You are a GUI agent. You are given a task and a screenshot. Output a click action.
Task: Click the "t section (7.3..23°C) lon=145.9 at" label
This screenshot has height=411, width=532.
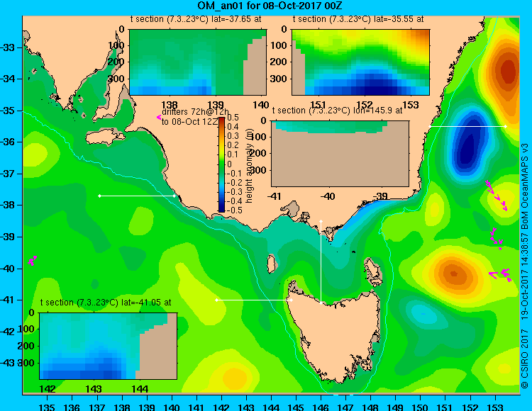(x=337, y=111)
